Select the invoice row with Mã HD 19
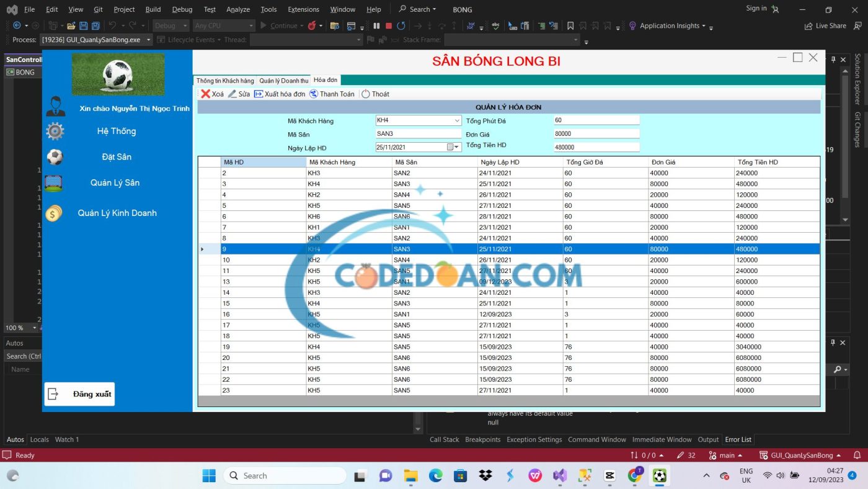This screenshot has width=868, height=489. [509, 347]
